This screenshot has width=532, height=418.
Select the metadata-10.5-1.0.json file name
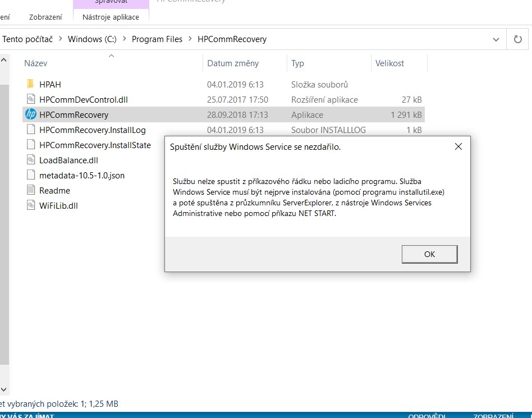[82, 176]
